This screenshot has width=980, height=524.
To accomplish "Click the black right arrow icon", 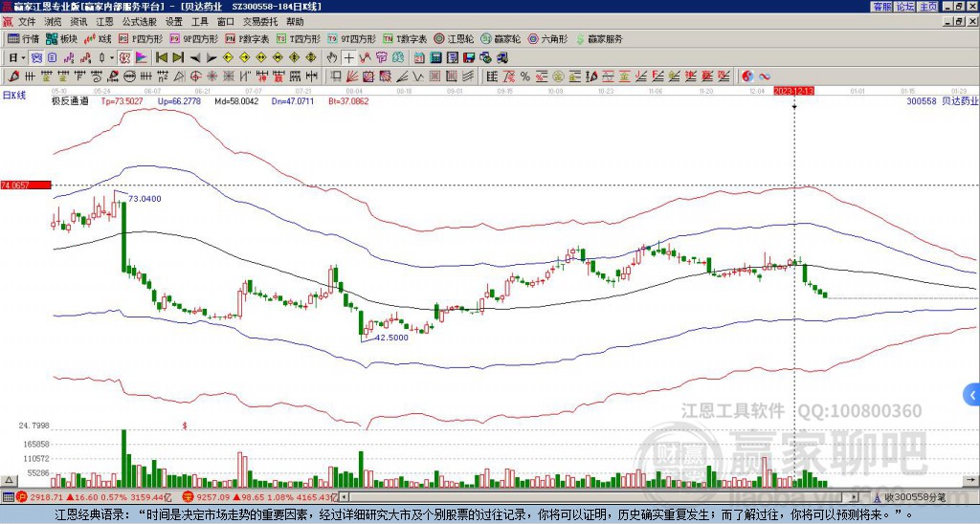I will (x=212, y=58).
